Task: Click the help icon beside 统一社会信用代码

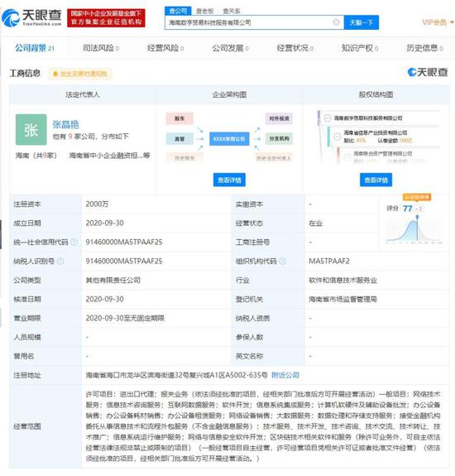Action: 74,242
